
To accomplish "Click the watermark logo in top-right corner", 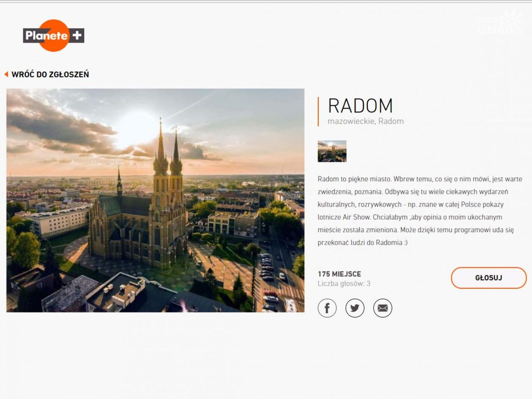I will pos(500,23).
